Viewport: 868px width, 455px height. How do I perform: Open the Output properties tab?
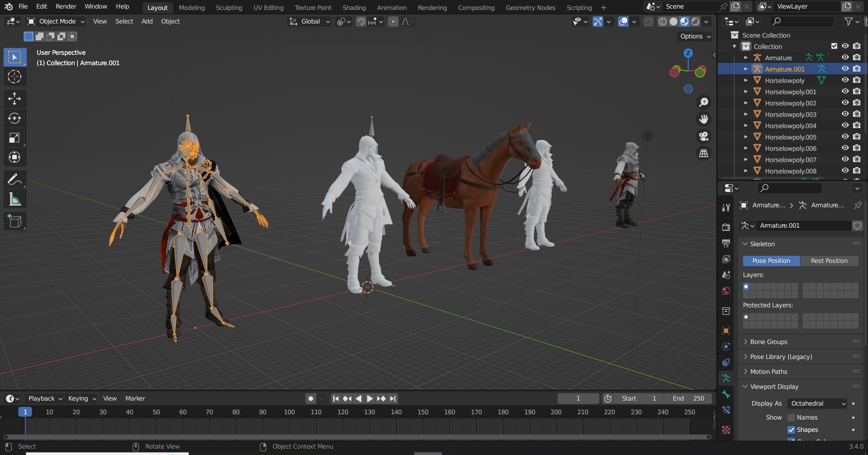tap(726, 243)
